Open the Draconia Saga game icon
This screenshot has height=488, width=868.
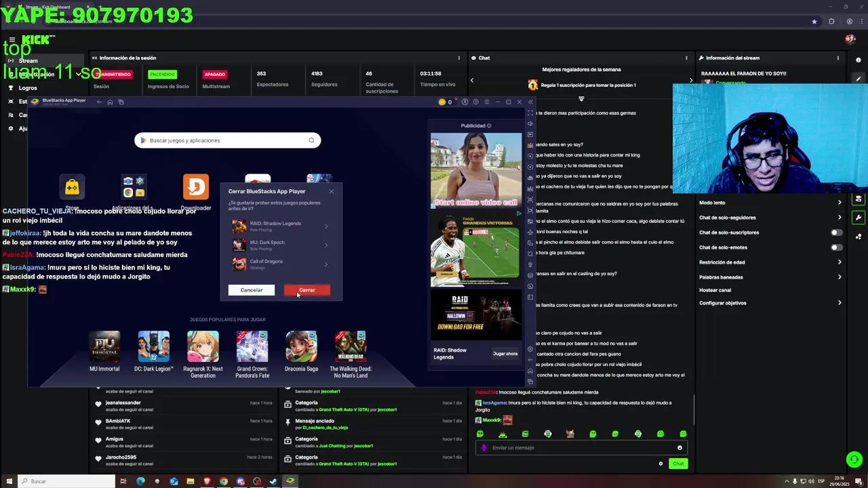[301, 346]
